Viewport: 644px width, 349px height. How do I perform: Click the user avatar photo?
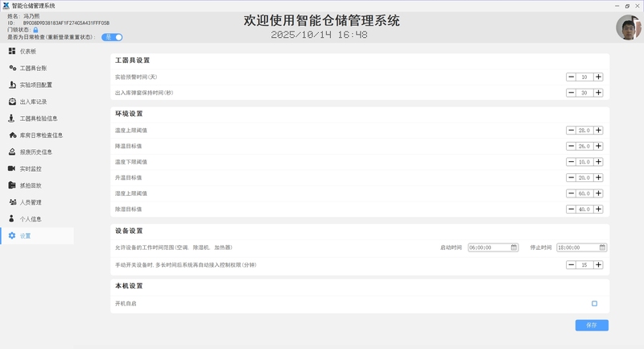[628, 27]
